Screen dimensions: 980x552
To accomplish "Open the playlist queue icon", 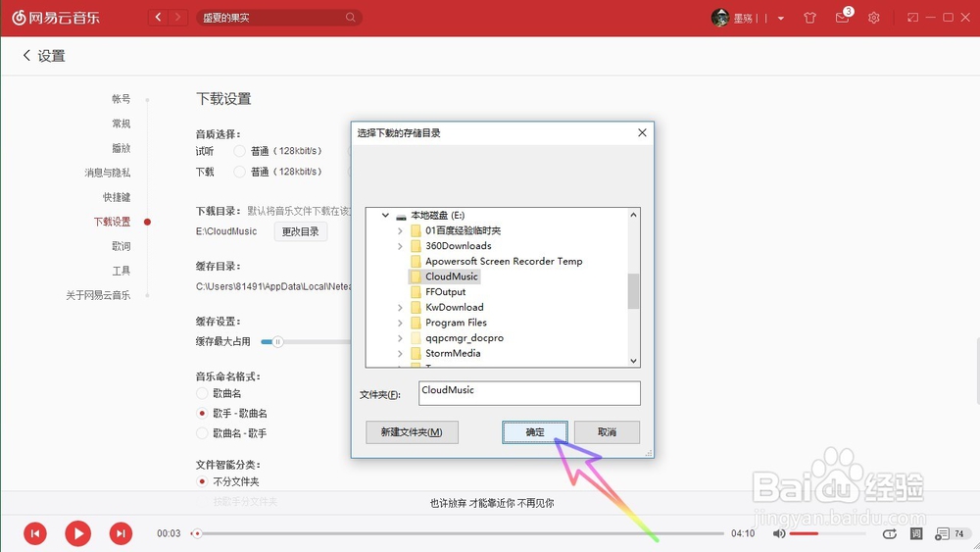I will point(942,533).
